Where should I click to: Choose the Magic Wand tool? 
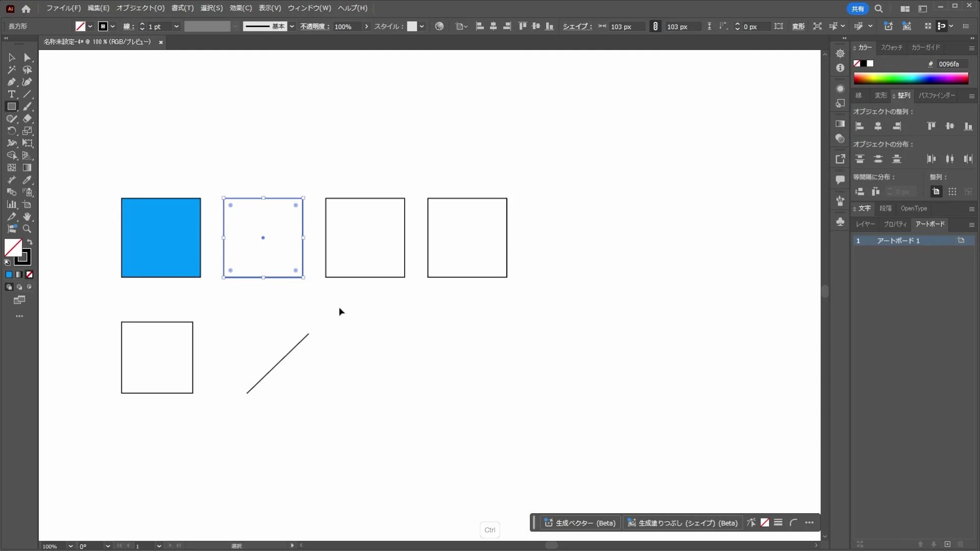[11, 70]
